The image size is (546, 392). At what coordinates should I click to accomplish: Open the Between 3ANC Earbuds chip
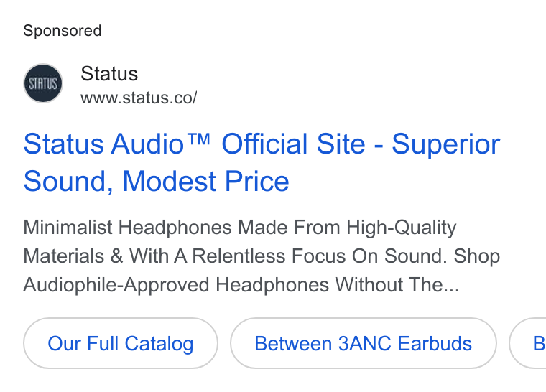[364, 343]
